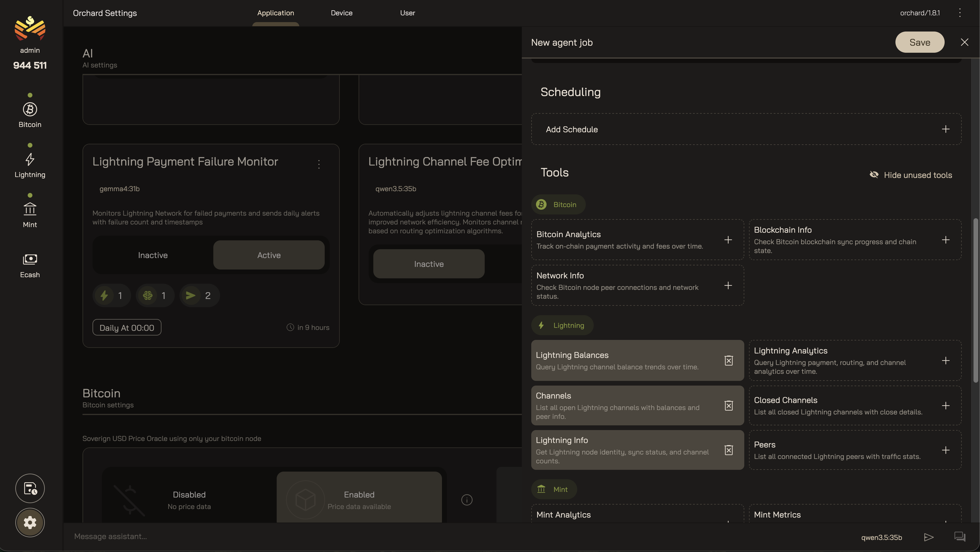This screenshot has width=980, height=552.
Task: Open the event log icon above settings
Action: tap(30, 488)
